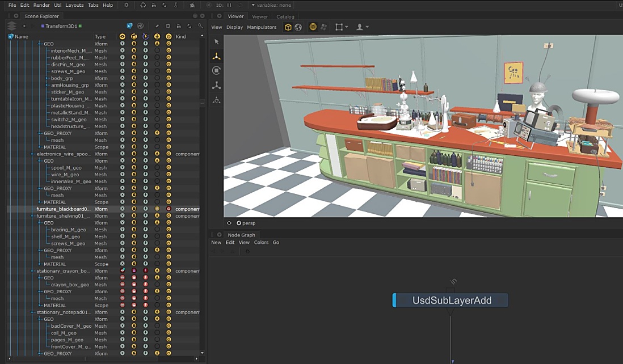Select the innerWire_M_geo row
Image resolution: width=623 pixels, height=364 pixels.
point(103,181)
